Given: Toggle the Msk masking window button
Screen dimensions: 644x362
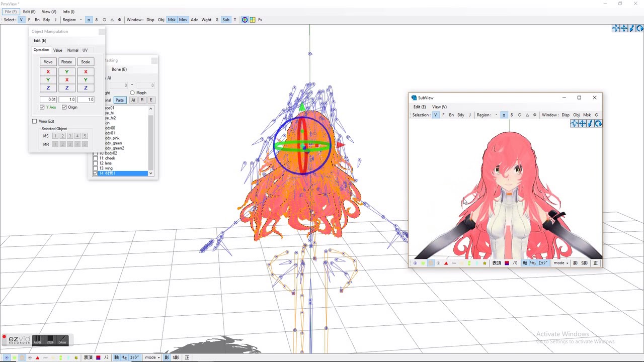Looking at the screenshot, I should point(172,20).
